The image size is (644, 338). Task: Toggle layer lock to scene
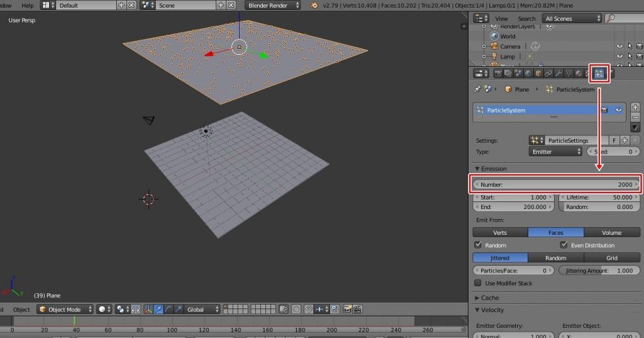click(x=284, y=309)
